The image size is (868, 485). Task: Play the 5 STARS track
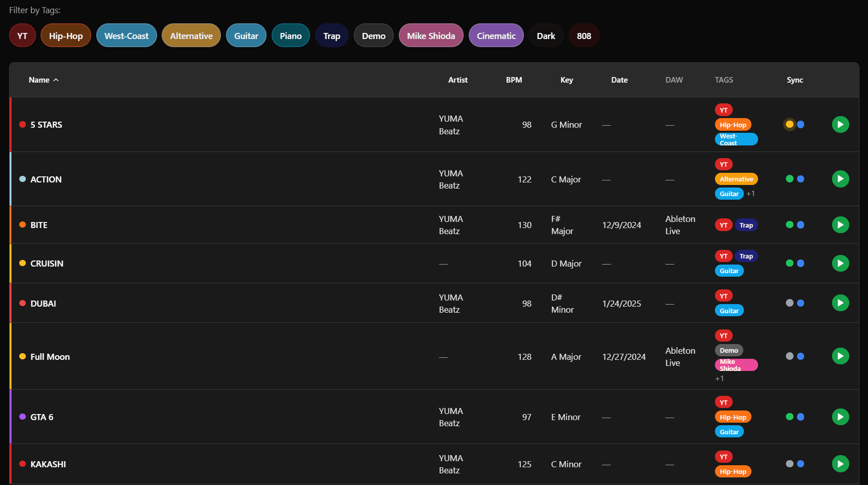(x=840, y=124)
